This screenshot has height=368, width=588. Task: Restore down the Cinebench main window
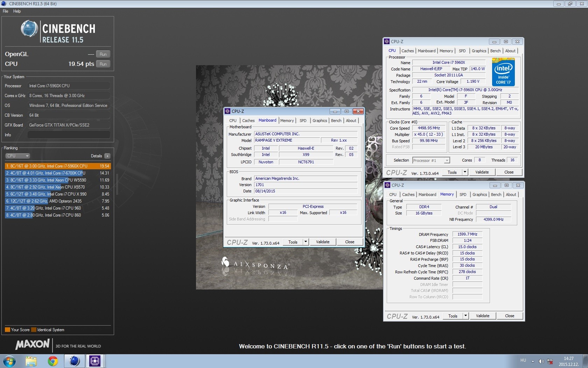click(x=570, y=4)
